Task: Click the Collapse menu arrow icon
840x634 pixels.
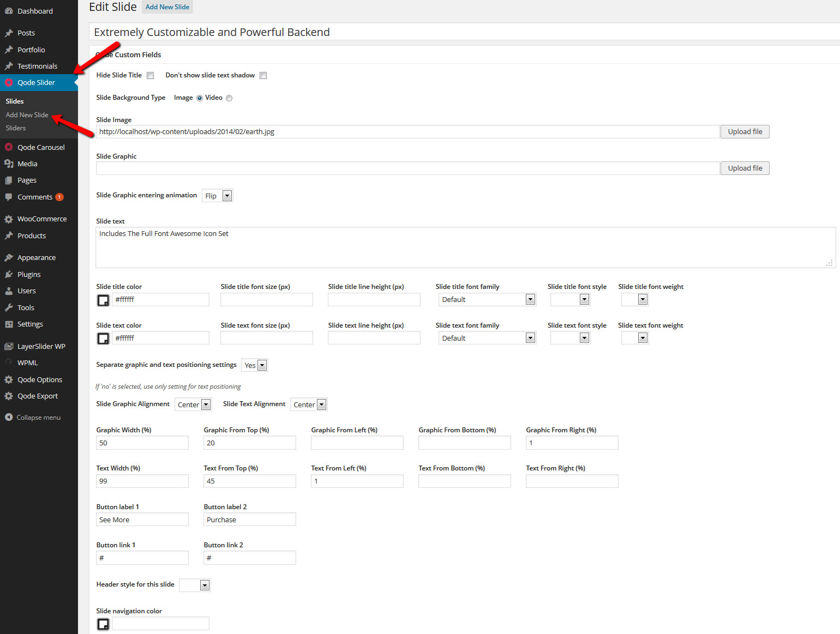Action: coord(9,418)
